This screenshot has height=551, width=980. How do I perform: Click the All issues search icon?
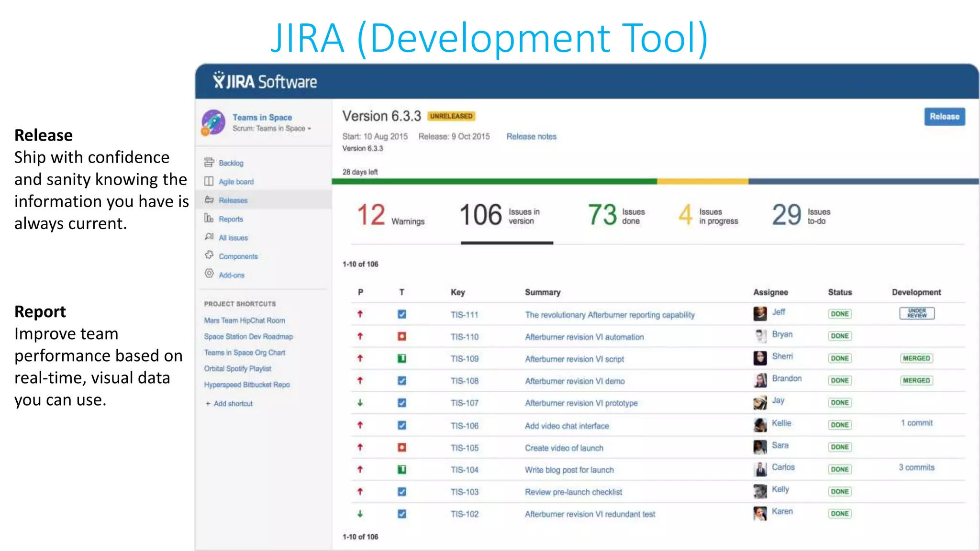(x=209, y=237)
